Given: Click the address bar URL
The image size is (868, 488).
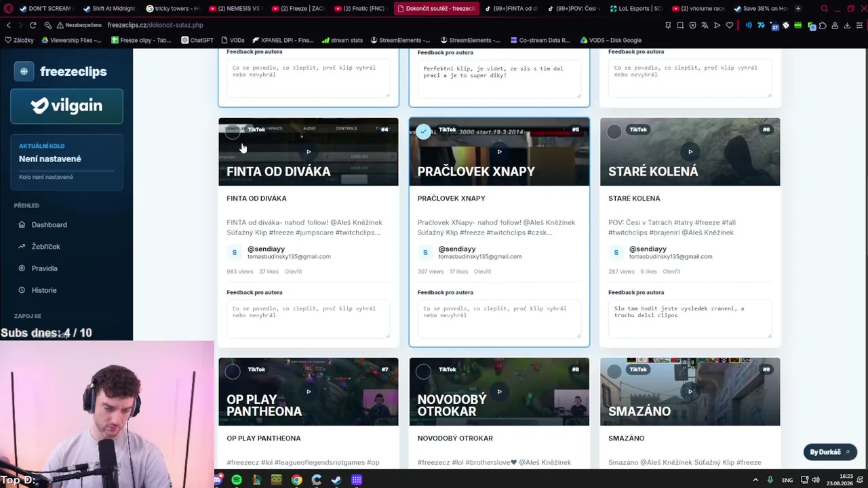Looking at the screenshot, I should (155, 25).
